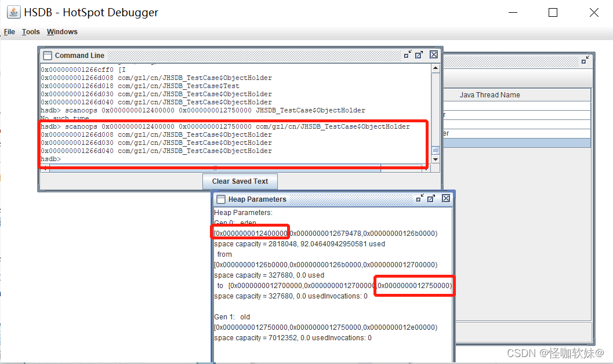Click the 'JHSDB_TestCase$Test' output line
The height and width of the screenshot is (364, 613).
(x=140, y=86)
